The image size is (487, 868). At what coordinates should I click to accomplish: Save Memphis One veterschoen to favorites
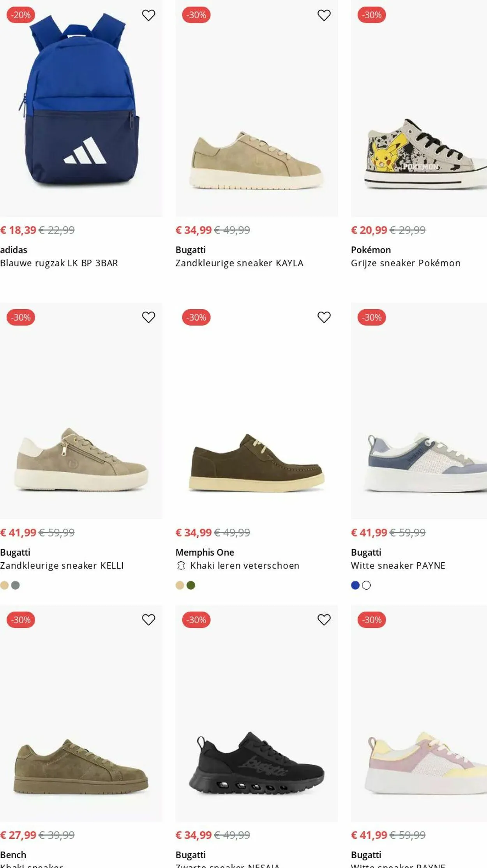coord(324,317)
